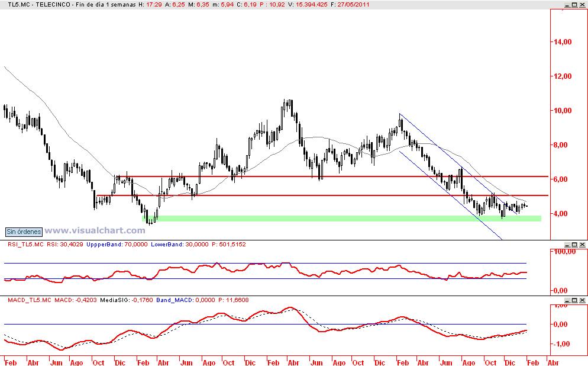
Task: Click the MACD_TL5.MC indicator name
Action: [29, 300]
